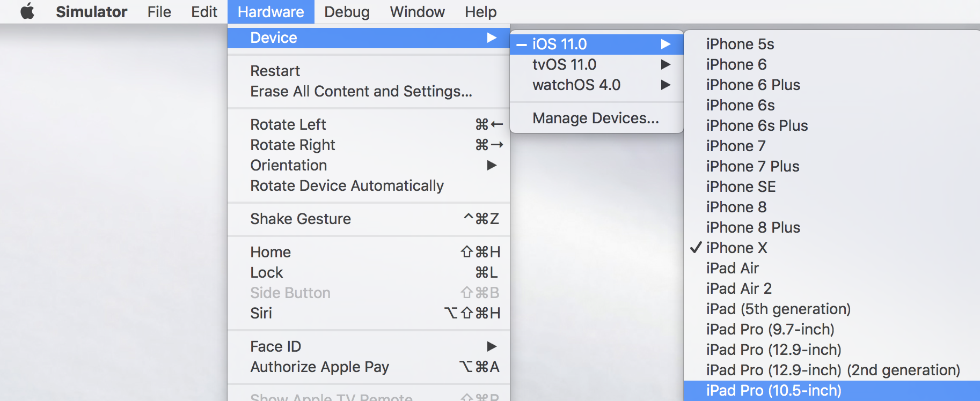Invoke Siri from the menu
This screenshot has height=401, width=980.
261,313
